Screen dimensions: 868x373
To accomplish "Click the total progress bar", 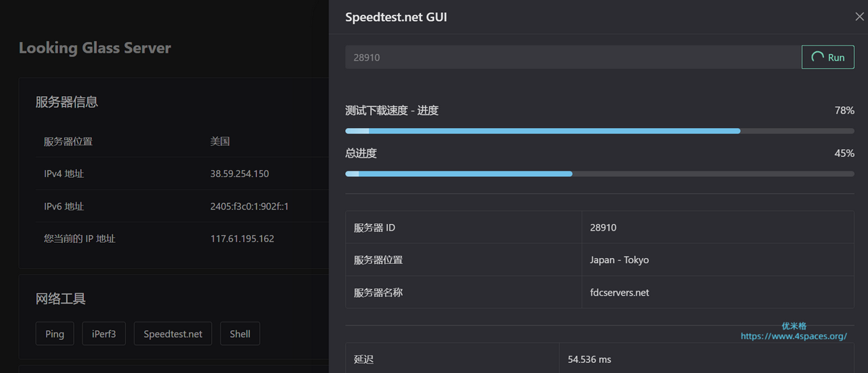I will point(600,173).
